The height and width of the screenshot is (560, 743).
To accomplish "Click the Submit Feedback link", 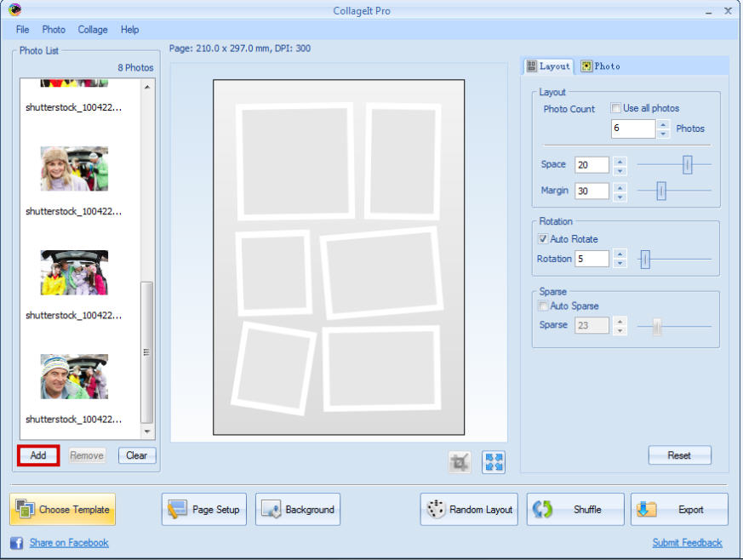I will [687, 543].
